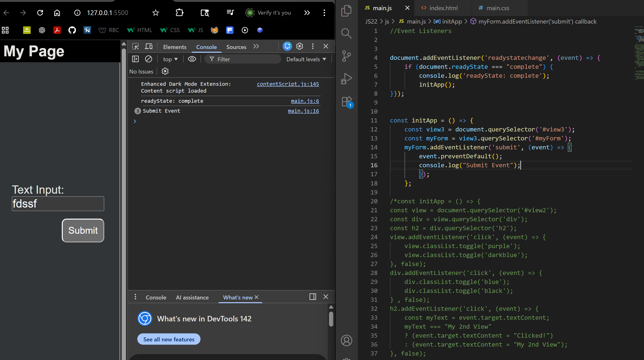Click the Text Input field

click(x=58, y=204)
